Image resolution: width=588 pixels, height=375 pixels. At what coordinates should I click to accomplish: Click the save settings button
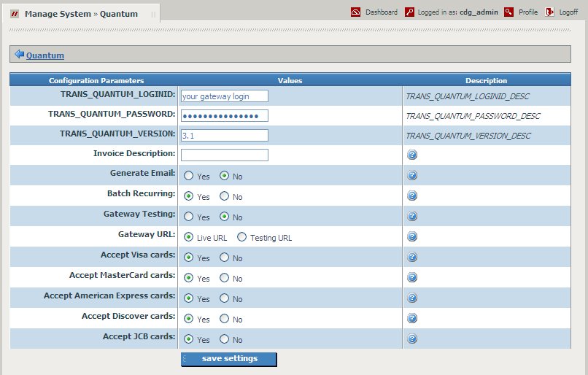click(x=229, y=359)
